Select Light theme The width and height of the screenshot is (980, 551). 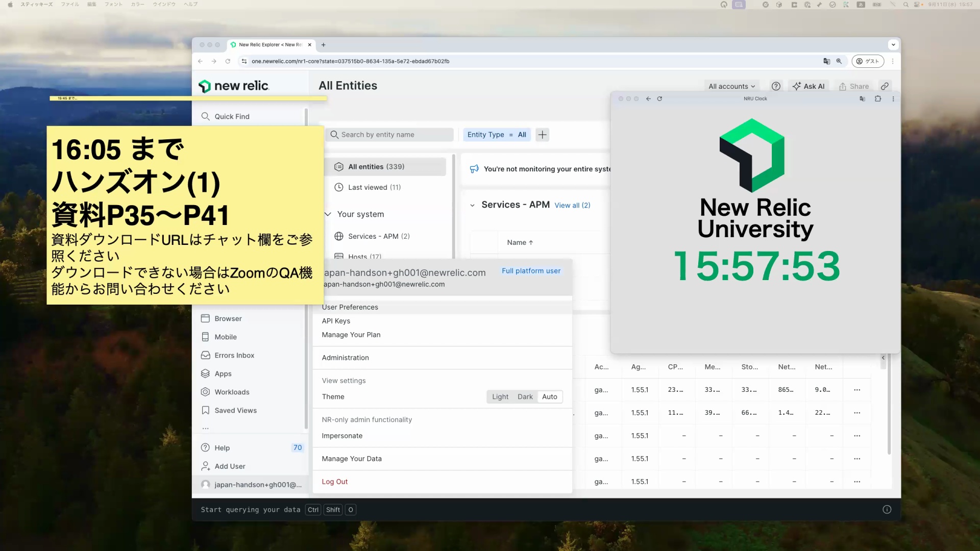pos(500,397)
